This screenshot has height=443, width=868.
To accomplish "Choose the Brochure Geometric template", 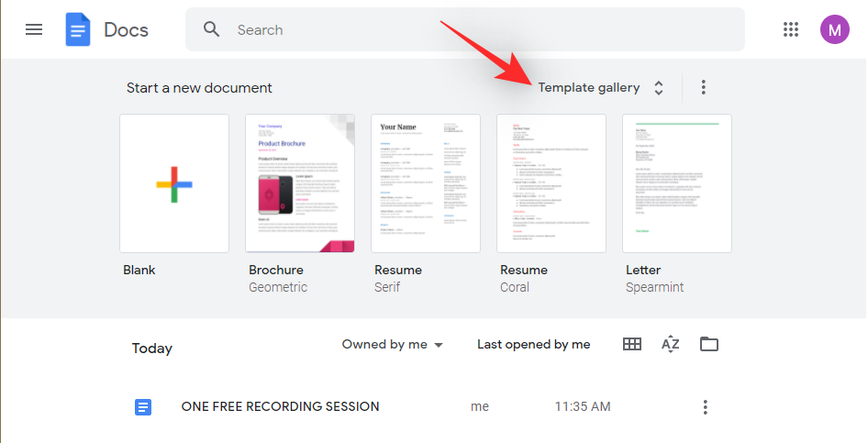I will [x=300, y=183].
